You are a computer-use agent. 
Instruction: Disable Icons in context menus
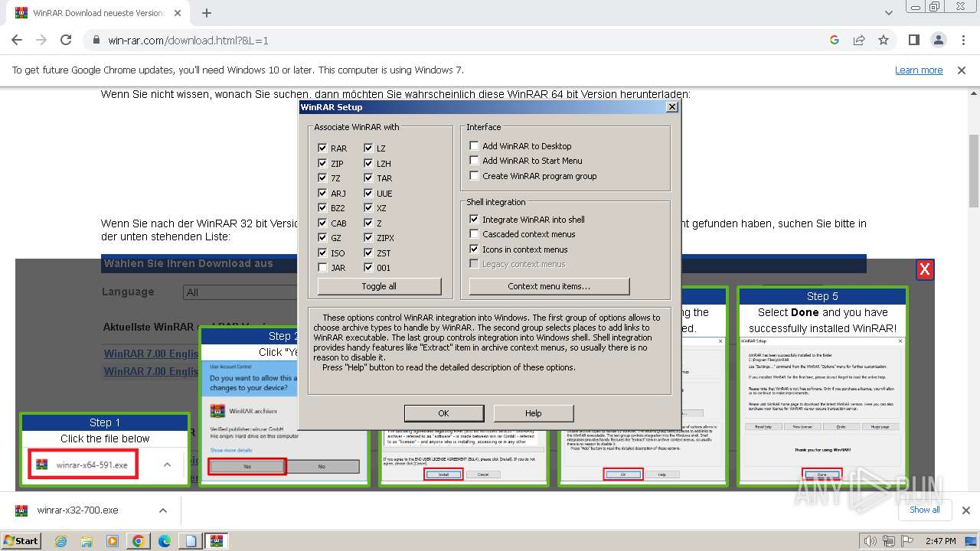[474, 249]
